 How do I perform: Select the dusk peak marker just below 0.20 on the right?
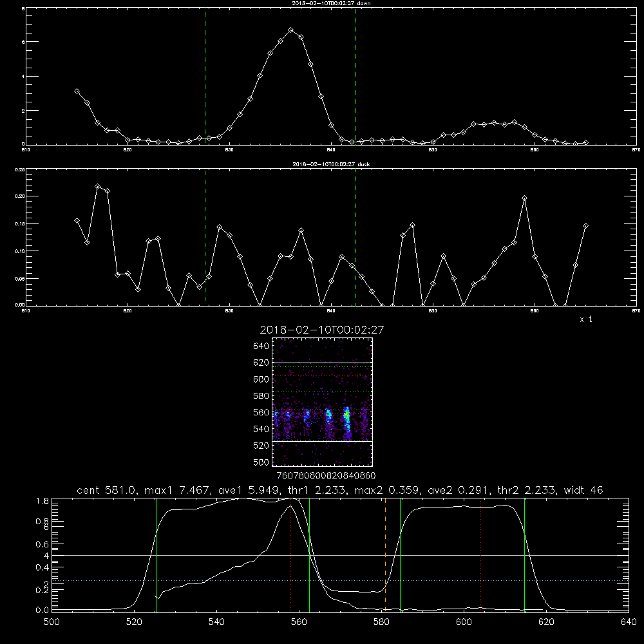click(524, 198)
